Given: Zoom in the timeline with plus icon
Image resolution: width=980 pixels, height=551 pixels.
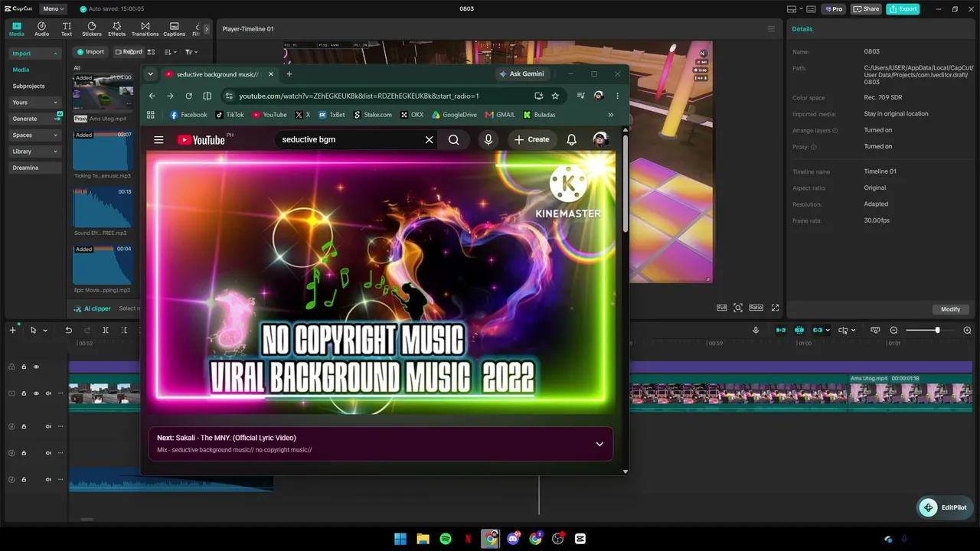Looking at the screenshot, I should tap(967, 330).
